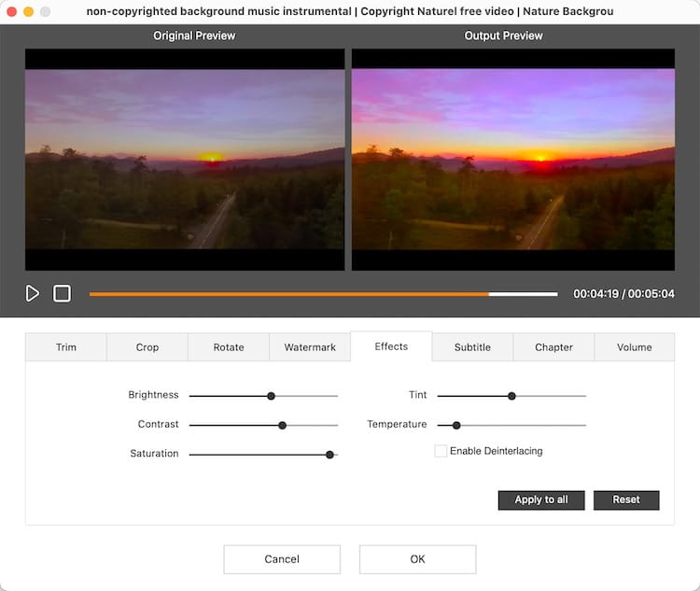Cancel the editing dialog

[282, 559]
